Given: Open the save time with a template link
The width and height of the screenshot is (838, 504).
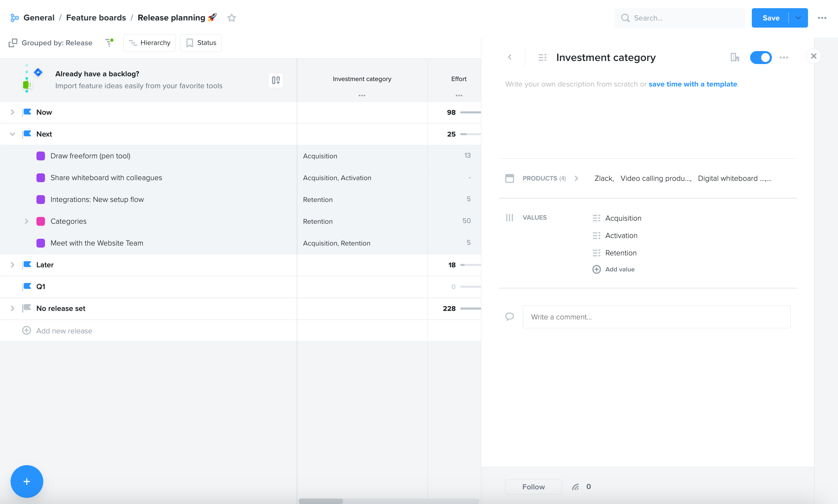Looking at the screenshot, I should [x=693, y=84].
